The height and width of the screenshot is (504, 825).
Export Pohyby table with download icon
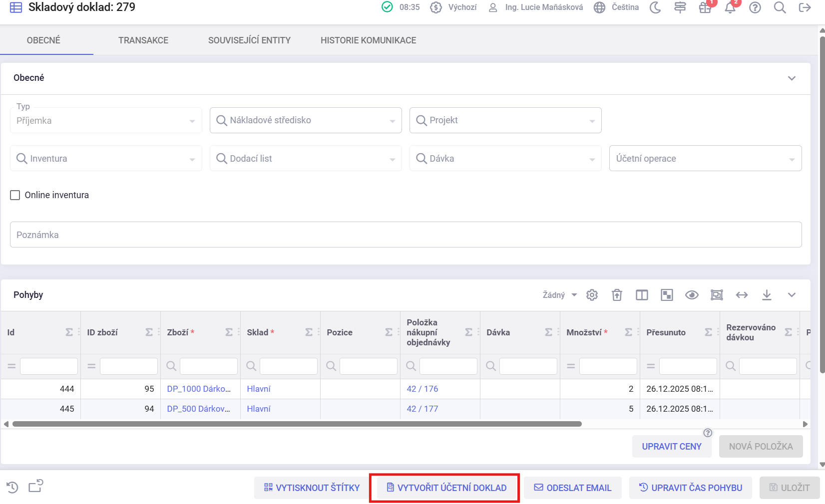pyautogui.click(x=767, y=295)
